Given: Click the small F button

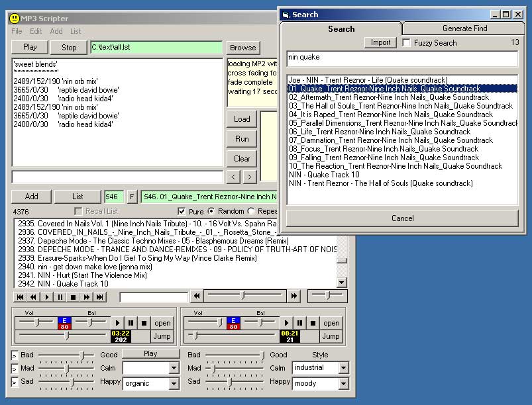Looking at the screenshot, I should (x=132, y=197).
